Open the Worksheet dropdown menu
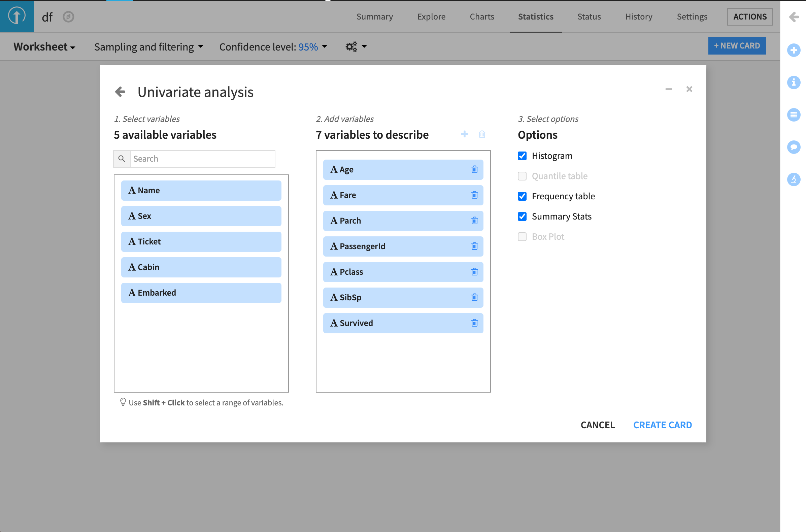The image size is (806, 532). (44, 46)
